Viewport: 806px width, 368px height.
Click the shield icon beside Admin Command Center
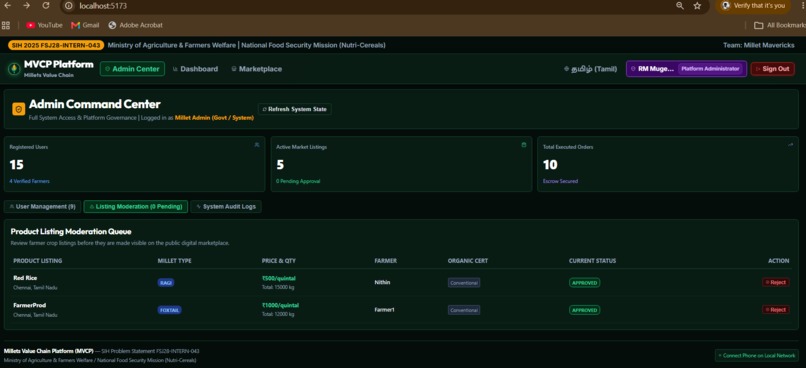[19, 109]
